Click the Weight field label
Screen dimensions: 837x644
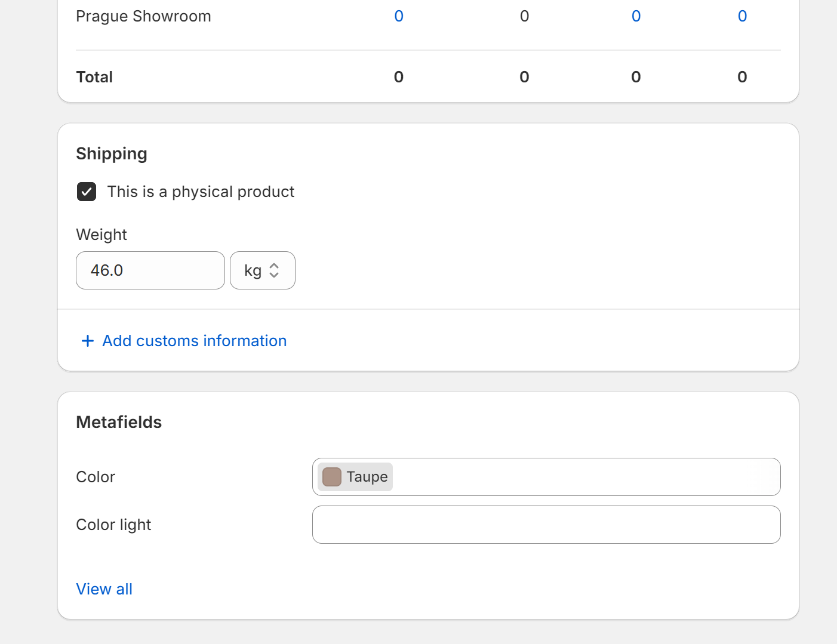pos(101,235)
